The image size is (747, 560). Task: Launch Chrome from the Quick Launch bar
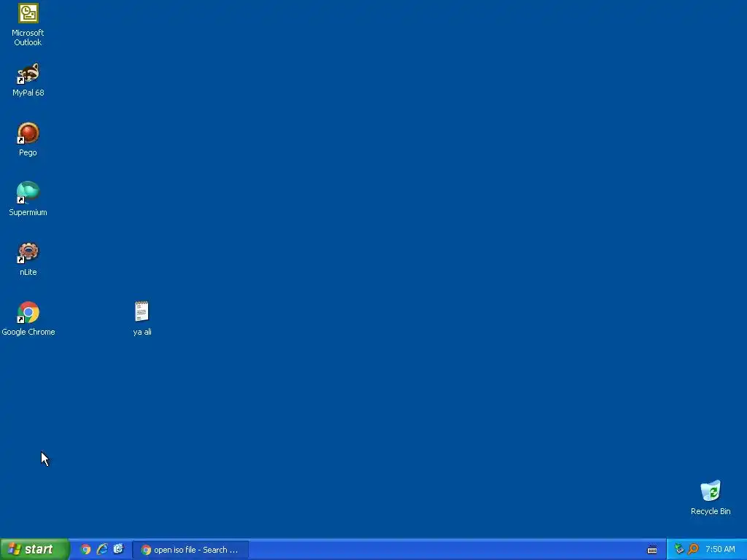[85, 550]
